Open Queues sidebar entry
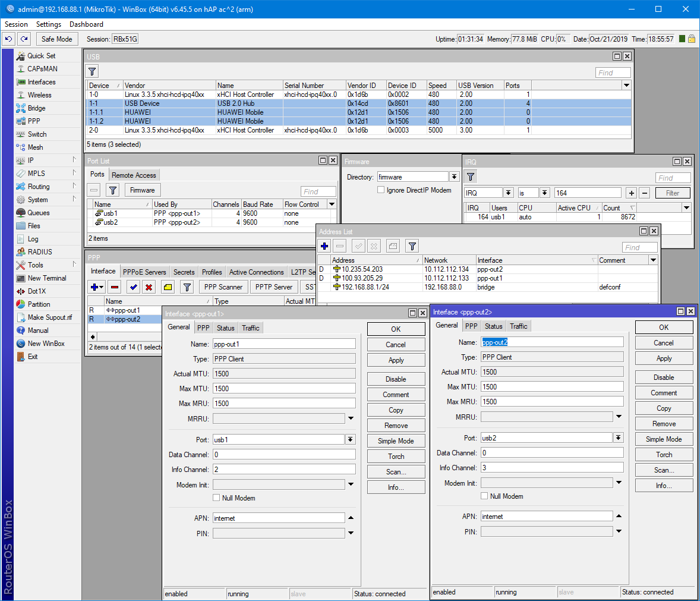This screenshot has height=601, width=700. click(x=39, y=213)
